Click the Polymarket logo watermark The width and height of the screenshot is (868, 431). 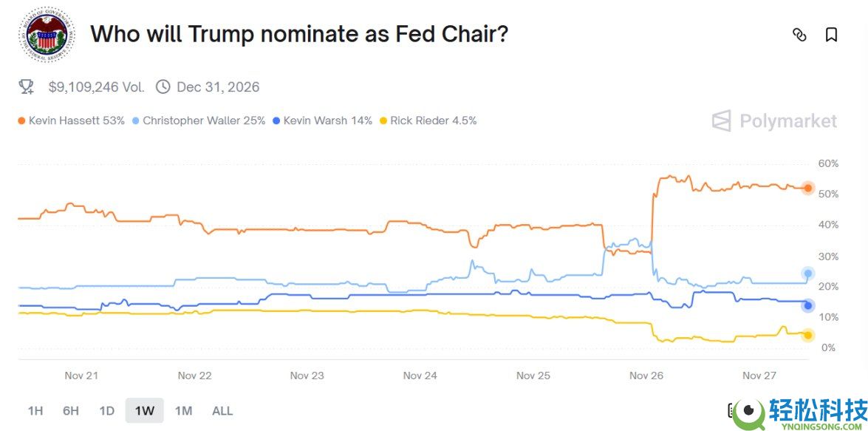pyautogui.click(x=774, y=121)
